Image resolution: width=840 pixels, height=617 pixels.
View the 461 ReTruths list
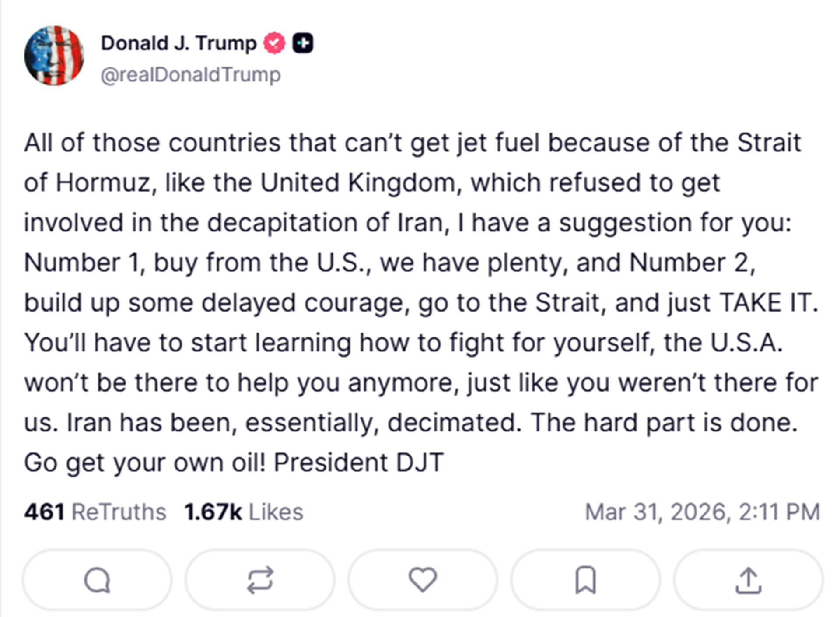pos(95,512)
